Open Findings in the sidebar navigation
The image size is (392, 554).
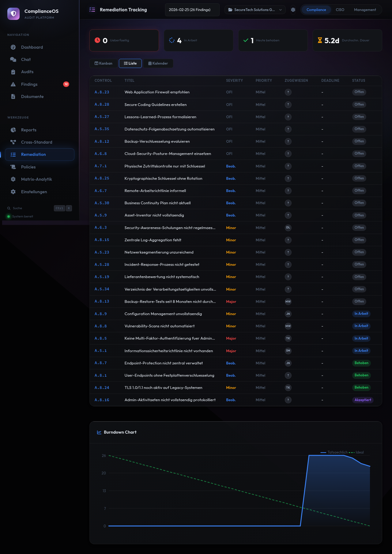coord(29,84)
